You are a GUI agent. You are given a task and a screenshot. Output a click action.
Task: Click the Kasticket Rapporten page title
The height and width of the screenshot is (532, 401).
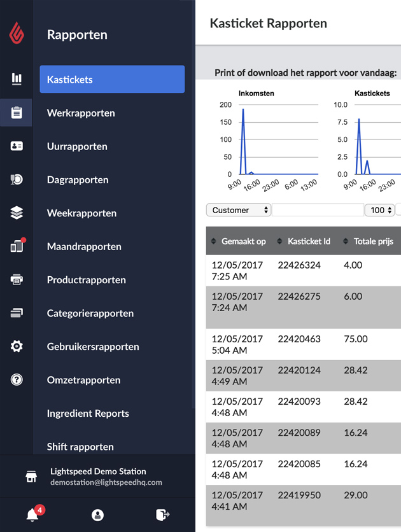point(269,24)
